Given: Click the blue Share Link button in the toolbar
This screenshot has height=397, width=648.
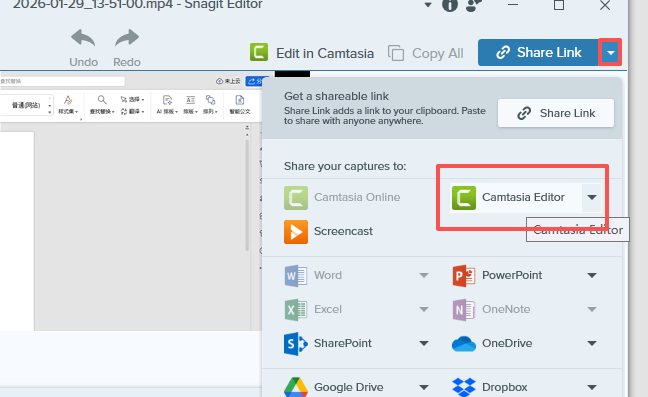Looking at the screenshot, I should 538,52.
